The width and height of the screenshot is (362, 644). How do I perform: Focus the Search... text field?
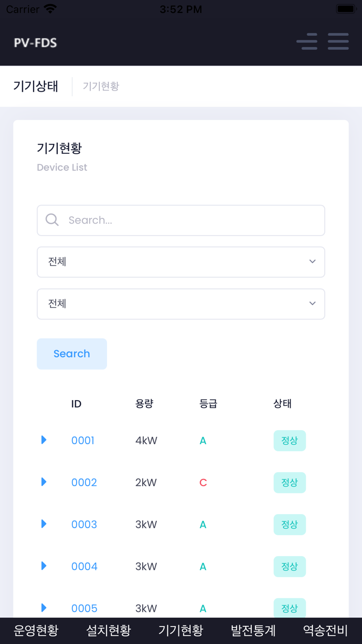pyautogui.click(x=191, y=221)
